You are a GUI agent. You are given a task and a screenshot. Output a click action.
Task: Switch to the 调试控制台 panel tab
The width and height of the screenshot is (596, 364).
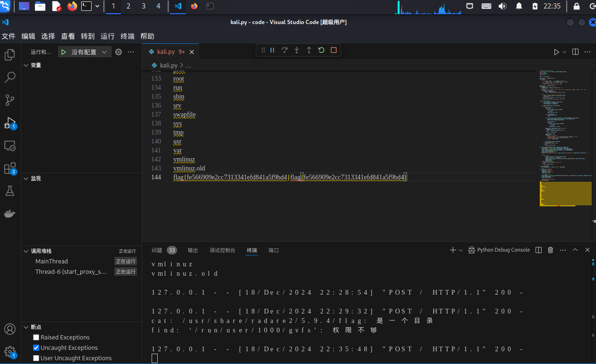[222, 250]
